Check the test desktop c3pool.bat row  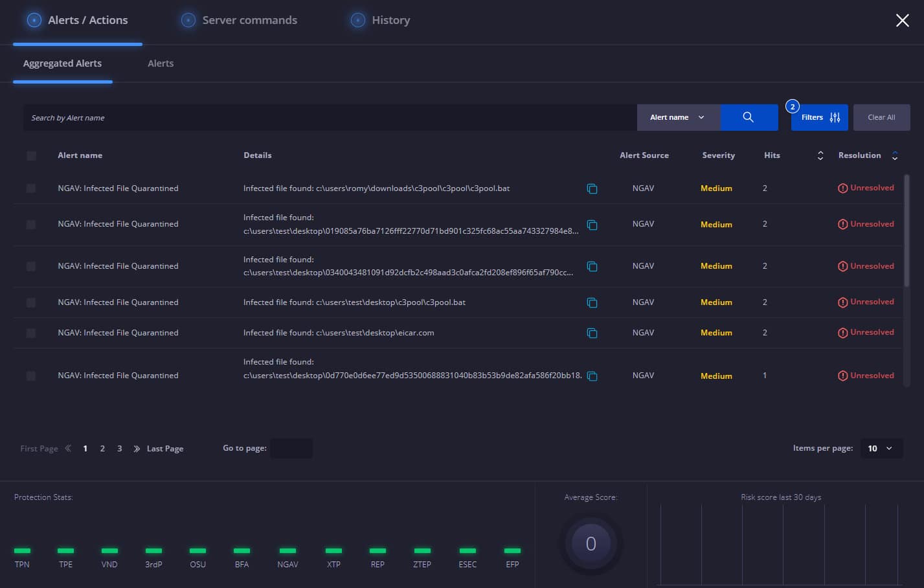coord(31,302)
